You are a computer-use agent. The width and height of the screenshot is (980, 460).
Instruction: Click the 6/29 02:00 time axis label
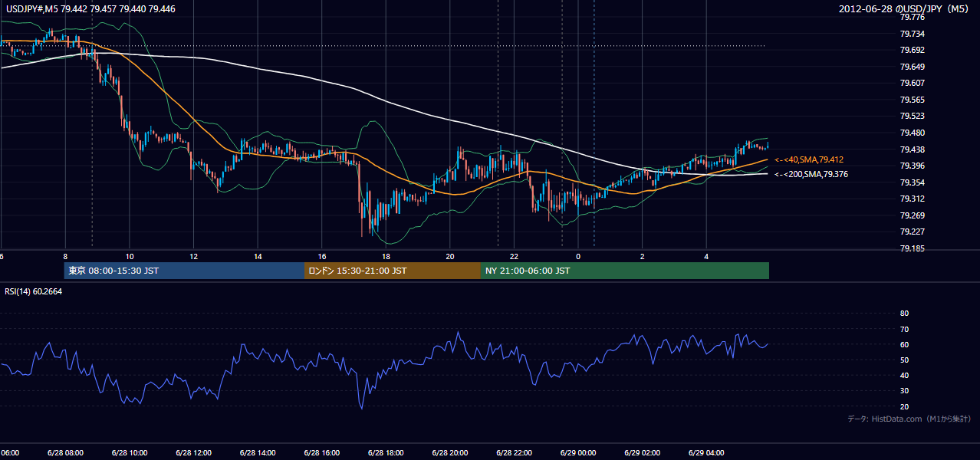pos(643,453)
